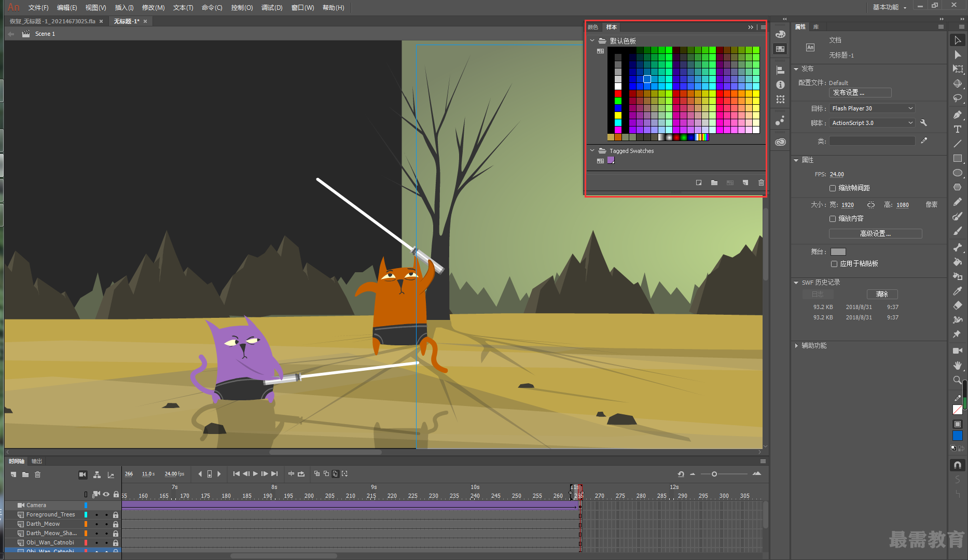Select the Text tool
The width and height of the screenshot is (968, 560).
[x=958, y=129]
